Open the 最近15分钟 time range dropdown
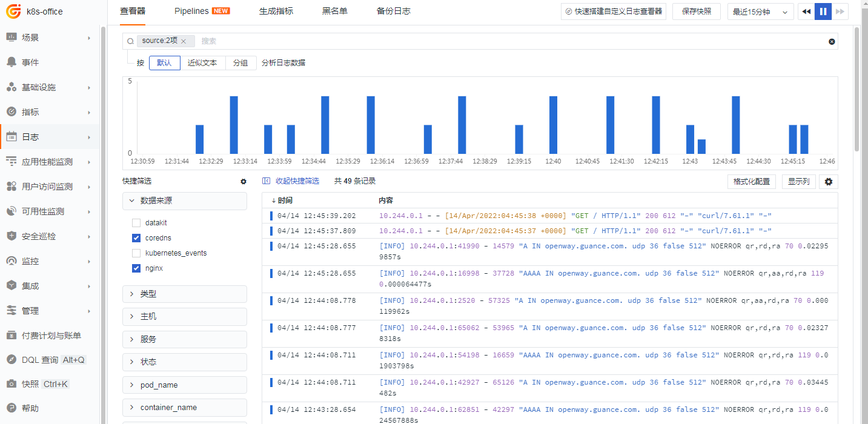Screen dimensions: 868x424 pos(760,11)
